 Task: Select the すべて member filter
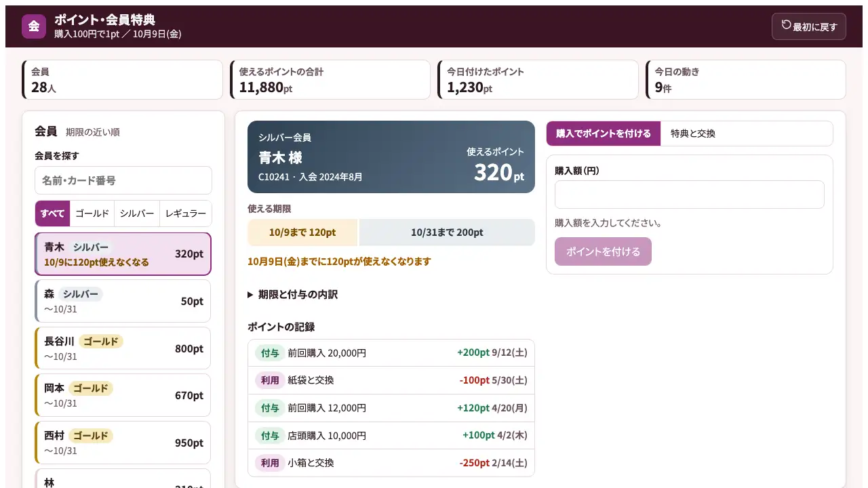[52, 213]
